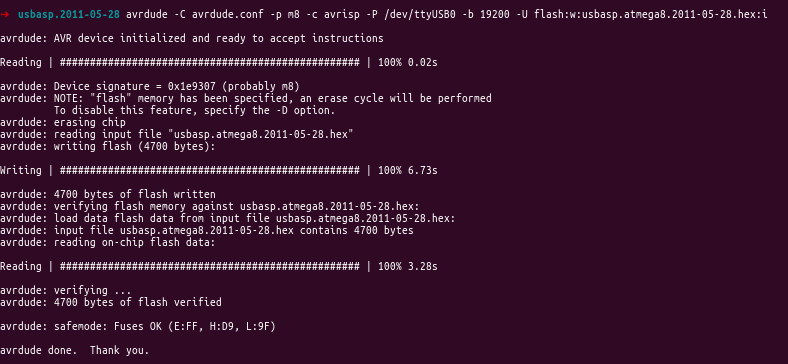Click the usbasp.2011-05-28 directory name in prompt

click(69, 15)
